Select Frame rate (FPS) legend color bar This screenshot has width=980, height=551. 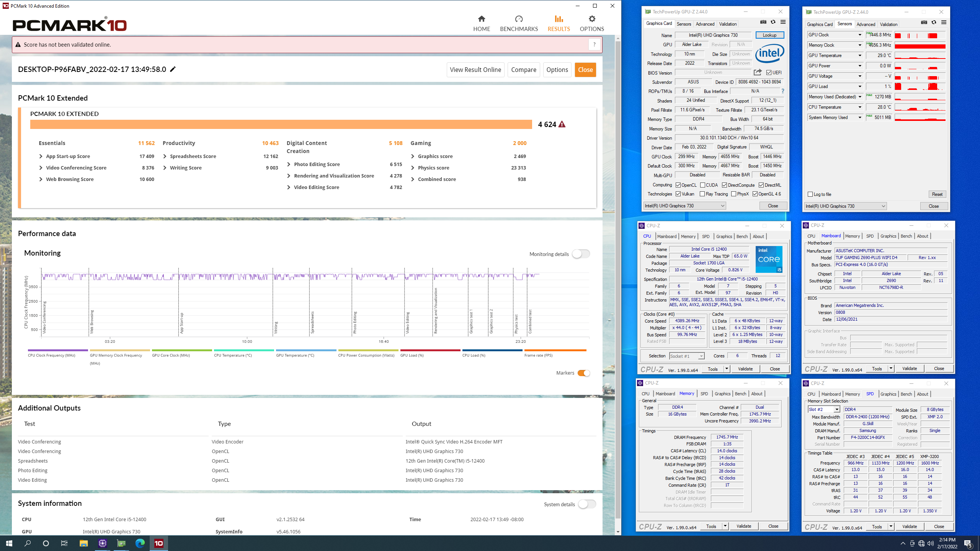[555, 350]
